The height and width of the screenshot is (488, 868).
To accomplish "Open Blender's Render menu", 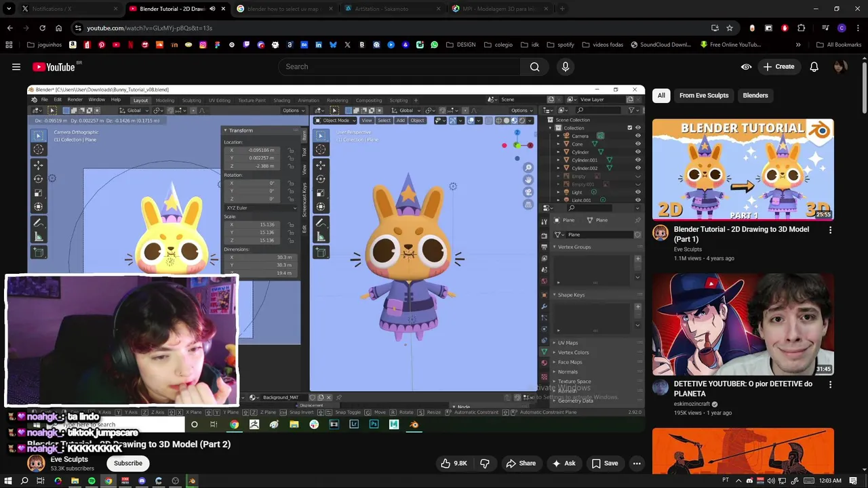I will click(75, 100).
